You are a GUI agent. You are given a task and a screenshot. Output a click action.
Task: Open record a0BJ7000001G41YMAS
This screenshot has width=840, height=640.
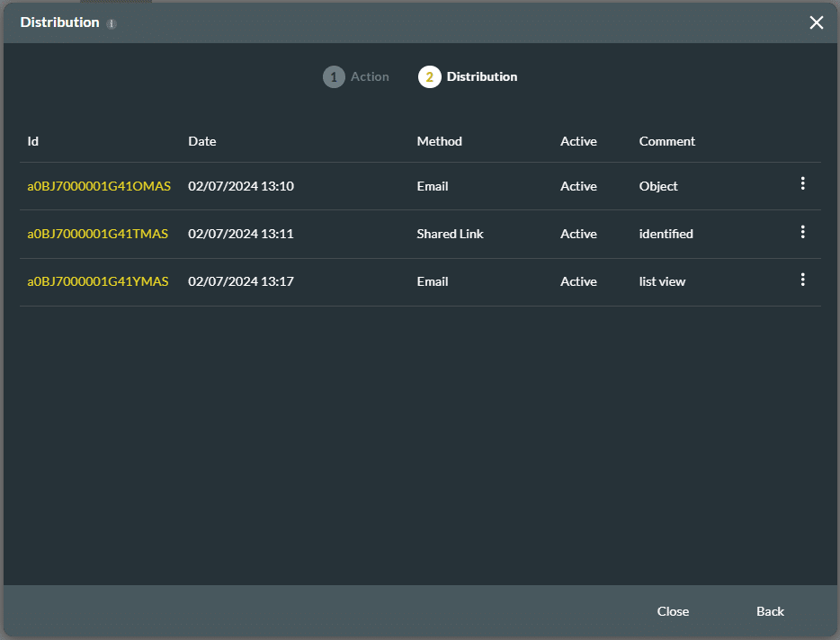click(x=97, y=281)
